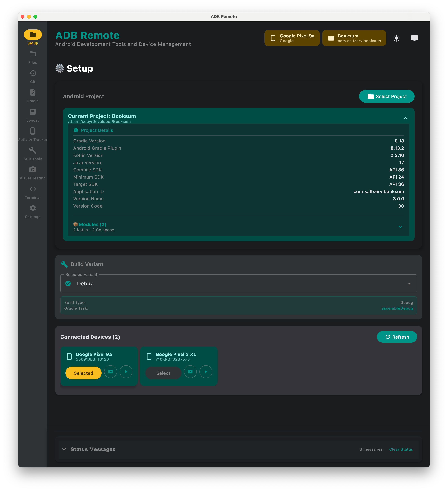This screenshot has height=491, width=448.
Task: Select the Google Pixel 2 XL device
Action: (x=163, y=373)
